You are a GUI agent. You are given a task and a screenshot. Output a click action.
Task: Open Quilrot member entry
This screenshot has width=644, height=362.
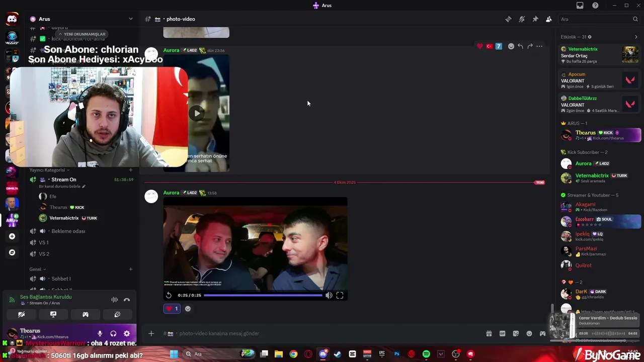click(600, 265)
